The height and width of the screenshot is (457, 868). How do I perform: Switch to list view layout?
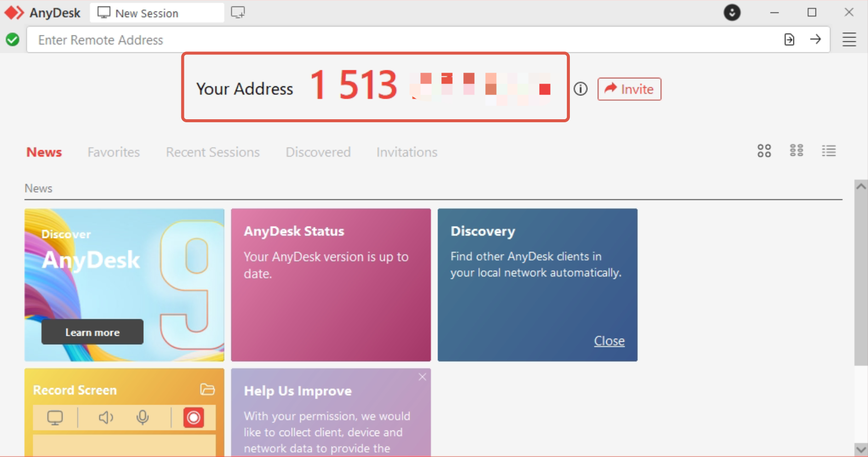tap(829, 150)
